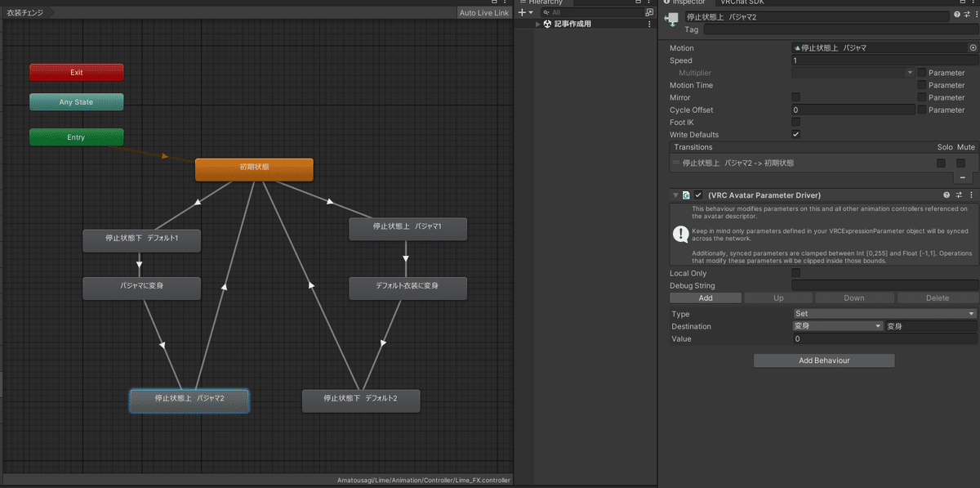Click the Up button in Parameter Driver
980x488 pixels.
778,298
